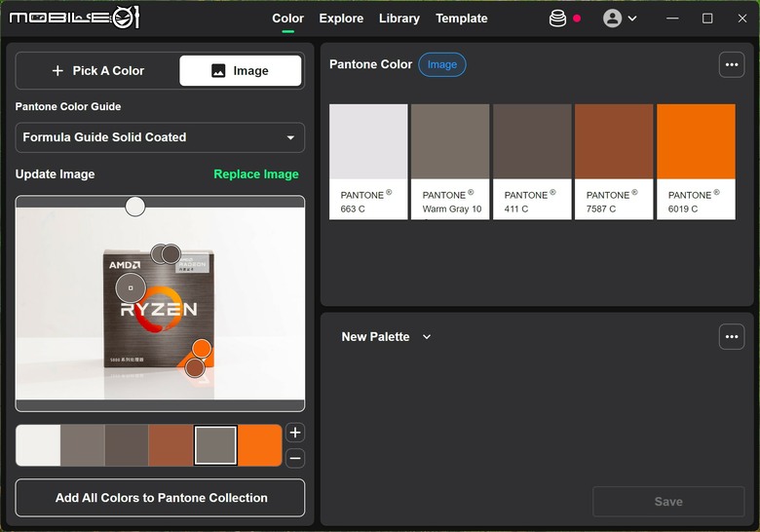Maximize the application window
This screenshot has height=532, width=760.
[x=707, y=19]
